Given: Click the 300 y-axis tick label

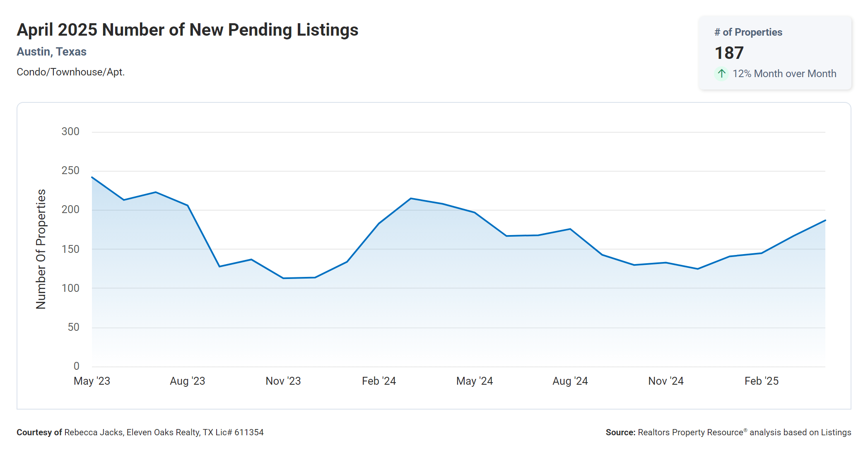Looking at the screenshot, I should [70, 132].
